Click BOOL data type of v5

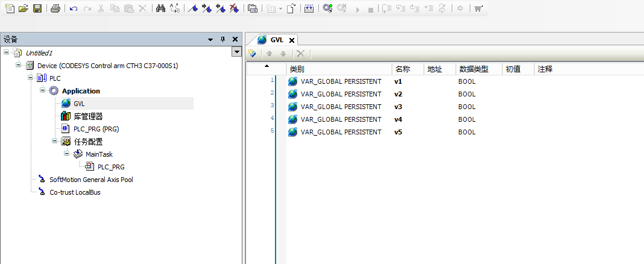coord(467,132)
